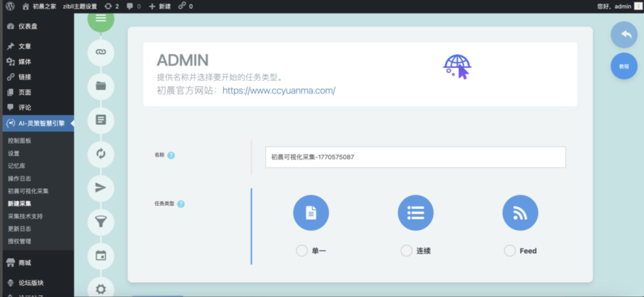Image resolution: width=644 pixels, height=297 pixels.
Task: Click the link chain step icon
Action: [101, 52]
